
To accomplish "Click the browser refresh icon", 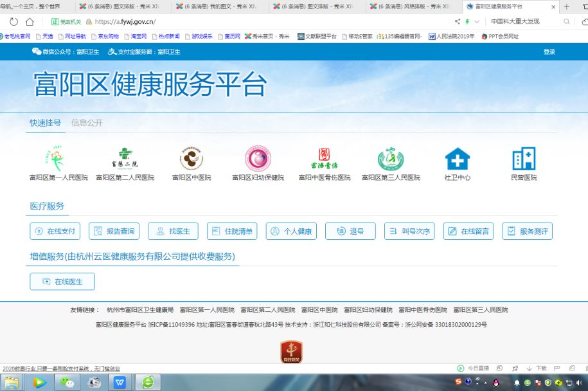I will click(14, 22).
